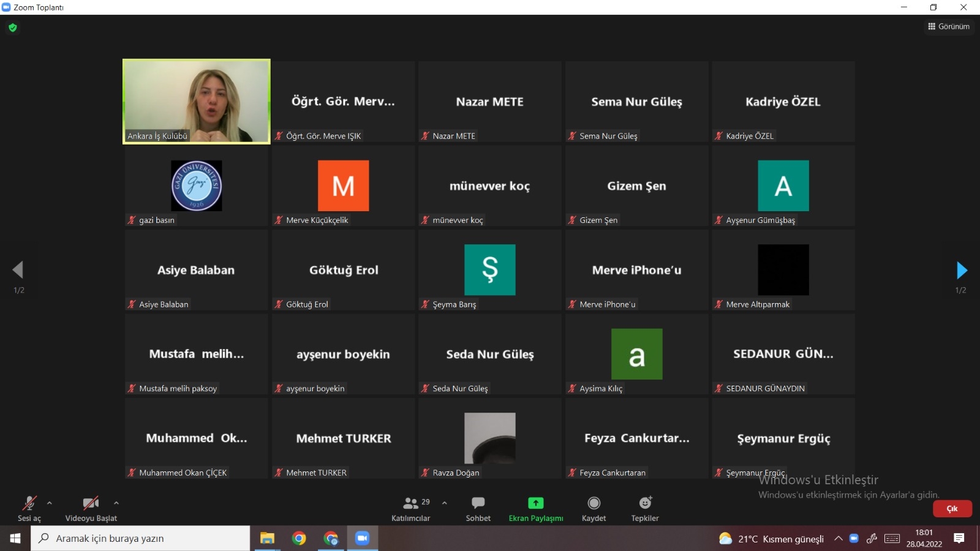Open the Sohbet chat panel

tap(478, 509)
